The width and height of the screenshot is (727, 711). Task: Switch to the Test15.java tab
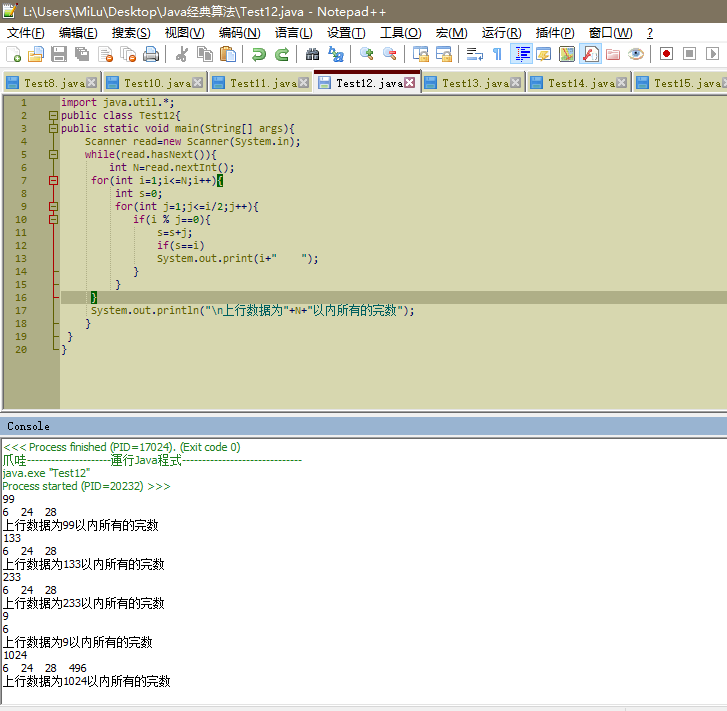coord(680,83)
